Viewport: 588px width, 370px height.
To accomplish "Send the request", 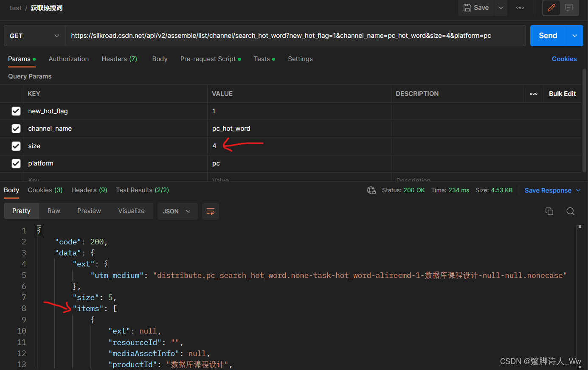I will click(x=548, y=36).
